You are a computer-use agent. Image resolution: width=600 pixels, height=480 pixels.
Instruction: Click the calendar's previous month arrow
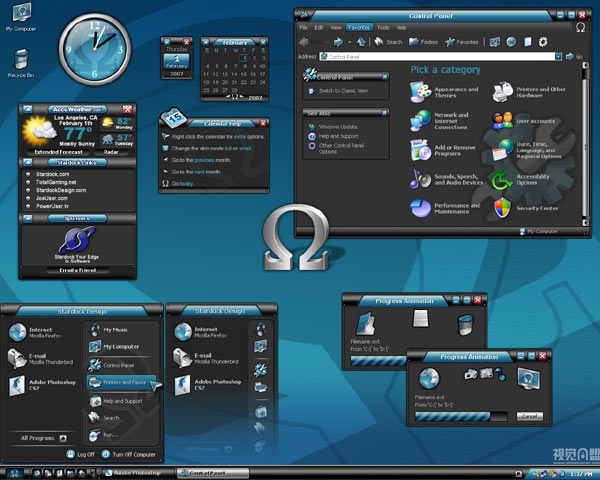[x=228, y=96]
